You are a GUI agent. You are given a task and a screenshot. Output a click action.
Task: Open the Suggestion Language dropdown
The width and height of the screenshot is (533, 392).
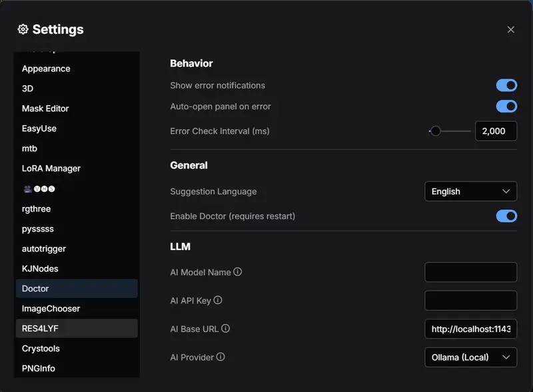point(470,192)
